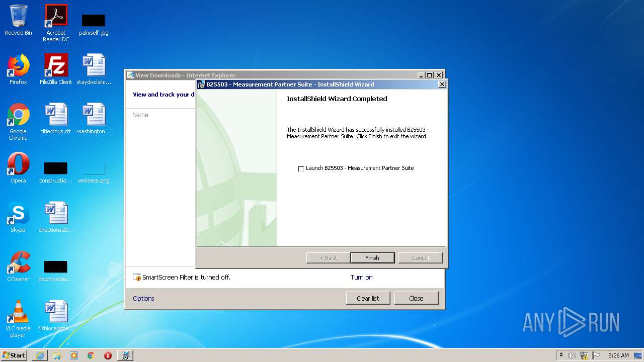Open CCleaner desktop shortcut
Image resolution: width=644 pixels, height=362 pixels.
[x=18, y=266]
